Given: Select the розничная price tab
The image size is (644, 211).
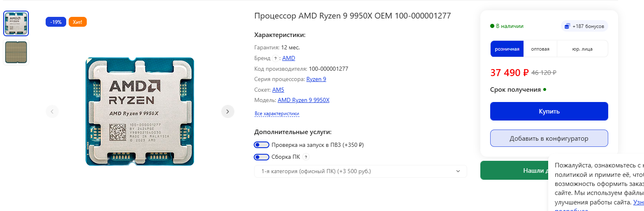Looking at the screenshot, I should (x=507, y=49).
